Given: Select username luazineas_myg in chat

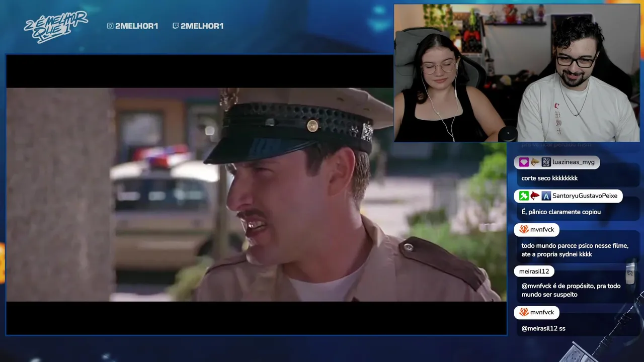Looking at the screenshot, I should point(574,162).
